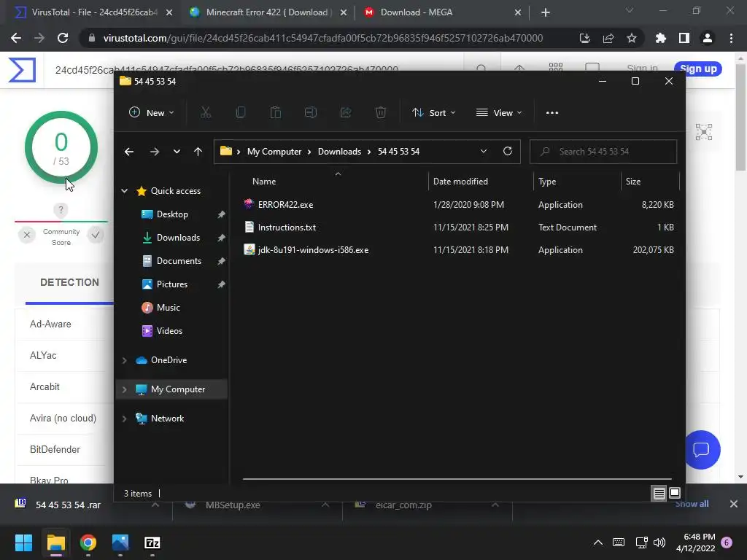Click VirusTotal graph expand icon
This screenshot has height=560, width=747.
coord(704,132)
